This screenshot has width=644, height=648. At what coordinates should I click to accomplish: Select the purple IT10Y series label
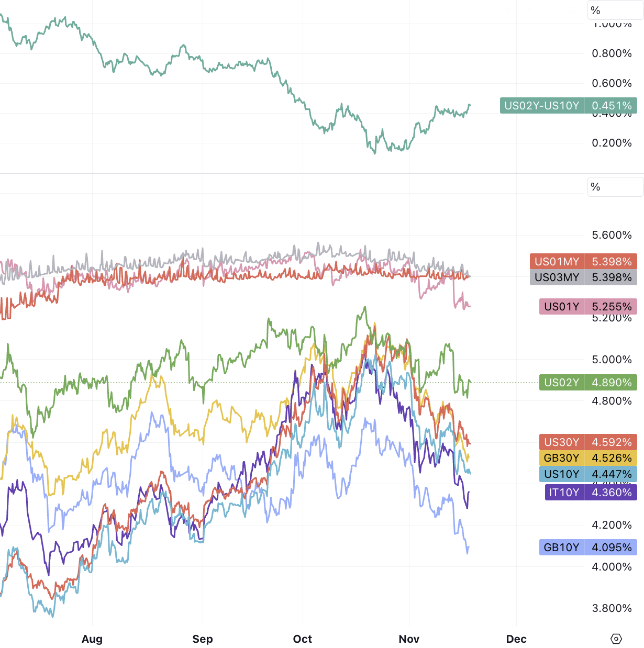click(564, 493)
